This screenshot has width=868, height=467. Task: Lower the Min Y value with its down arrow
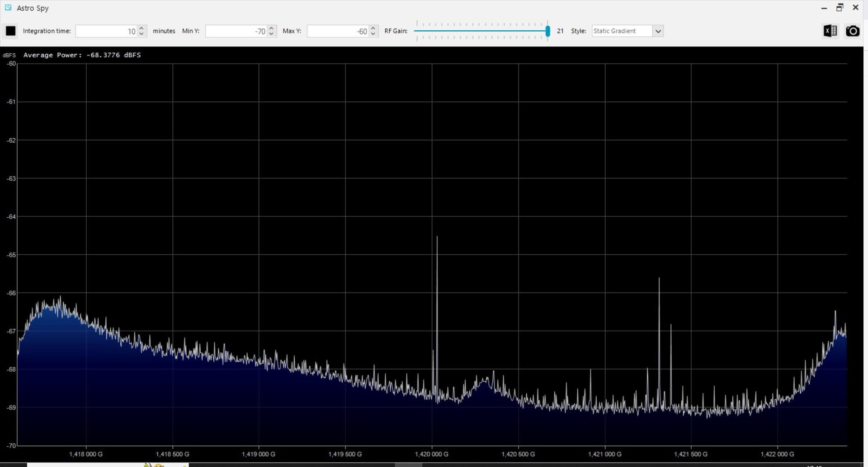tap(271, 34)
